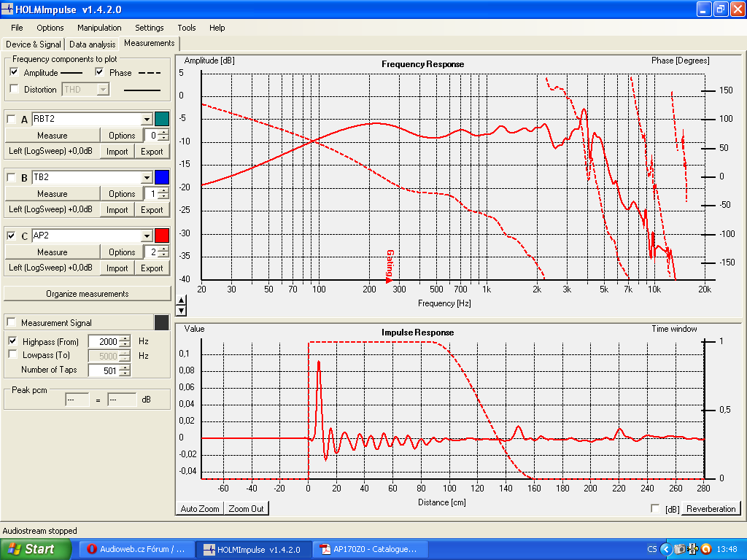Increase Number of Taps stepper

pyautogui.click(x=125, y=367)
